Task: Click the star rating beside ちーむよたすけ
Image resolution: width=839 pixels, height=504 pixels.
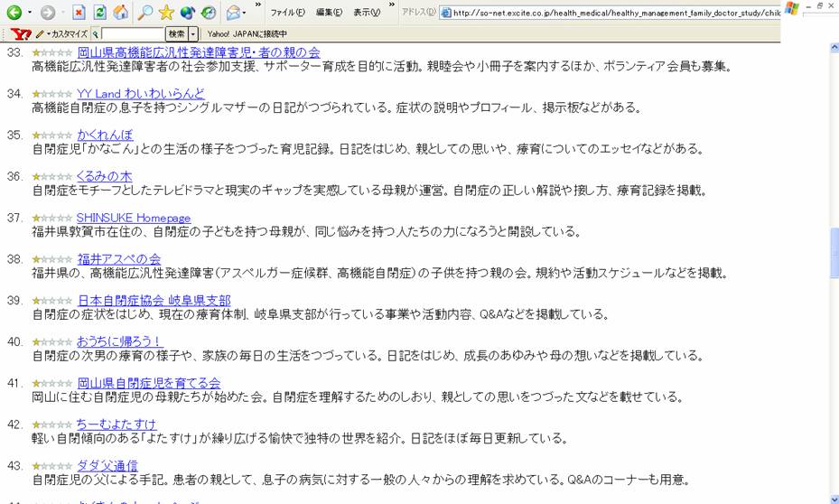Action: pos(51,425)
